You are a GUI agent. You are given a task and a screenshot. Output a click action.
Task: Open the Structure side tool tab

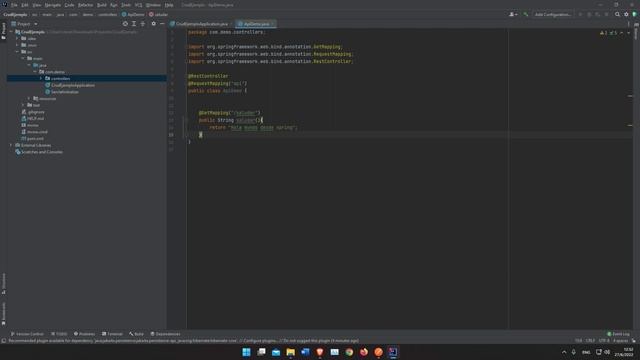tap(4, 283)
